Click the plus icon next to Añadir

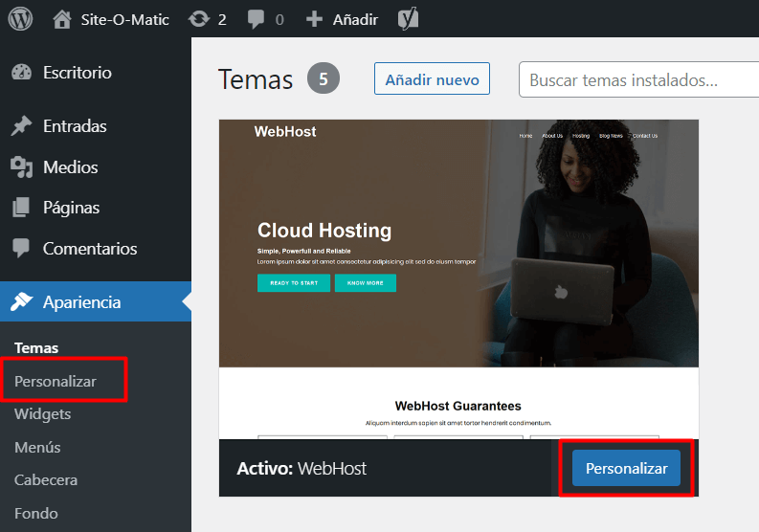(x=314, y=19)
